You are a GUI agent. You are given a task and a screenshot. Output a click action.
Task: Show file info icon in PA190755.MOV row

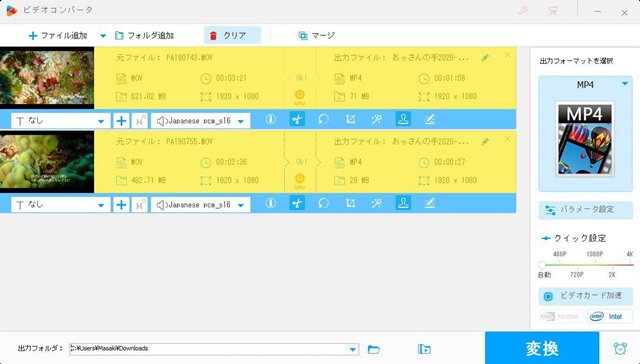(x=271, y=203)
